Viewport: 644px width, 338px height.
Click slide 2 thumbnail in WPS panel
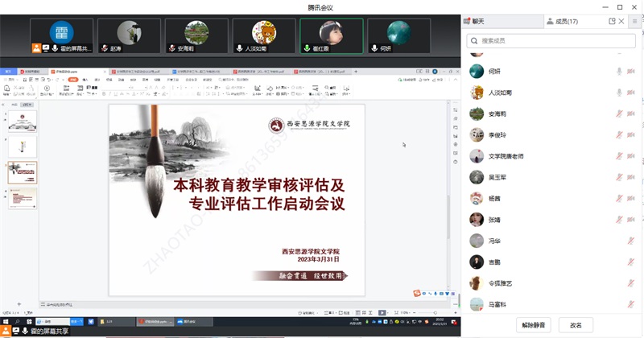(23, 147)
